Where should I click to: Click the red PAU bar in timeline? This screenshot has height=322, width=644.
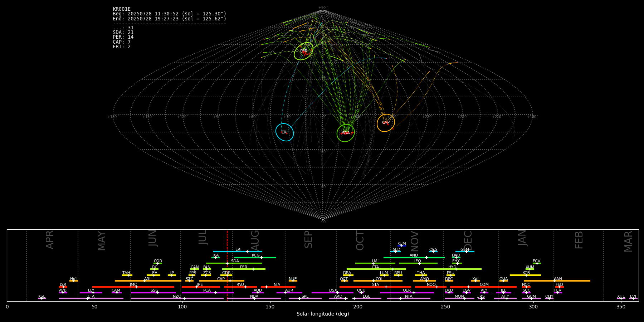[x=240, y=287]
